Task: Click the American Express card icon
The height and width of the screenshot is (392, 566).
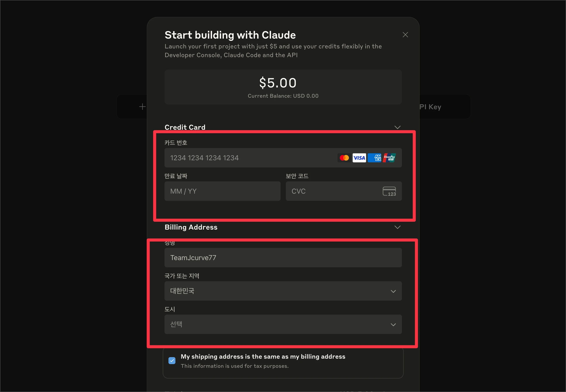Action: [374, 158]
